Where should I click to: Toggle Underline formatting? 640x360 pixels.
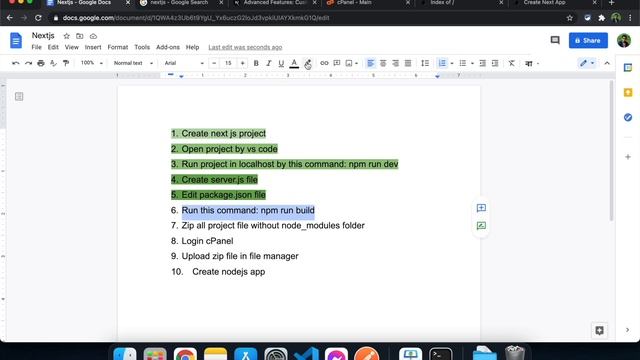(x=281, y=63)
